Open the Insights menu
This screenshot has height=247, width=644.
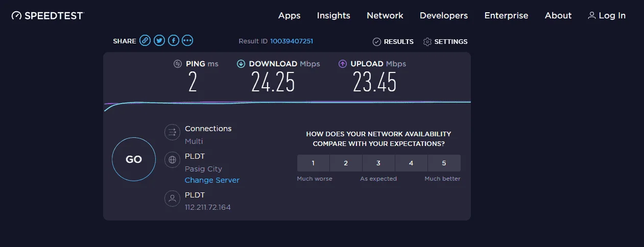(x=333, y=16)
